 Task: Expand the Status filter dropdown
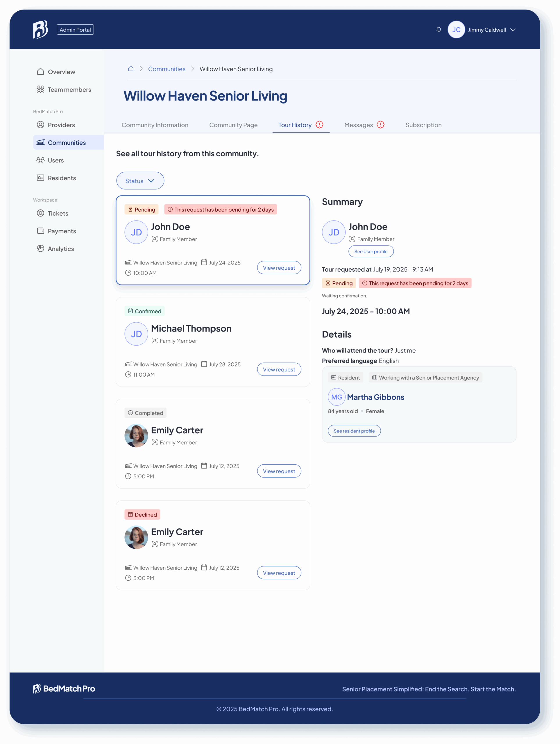pos(140,180)
